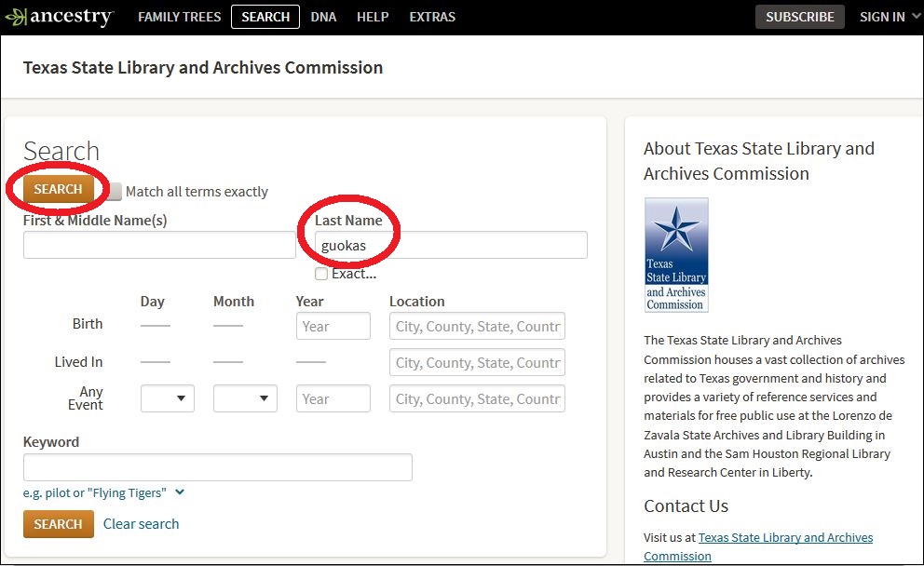
Task: Open the Extras menu
Action: click(432, 17)
